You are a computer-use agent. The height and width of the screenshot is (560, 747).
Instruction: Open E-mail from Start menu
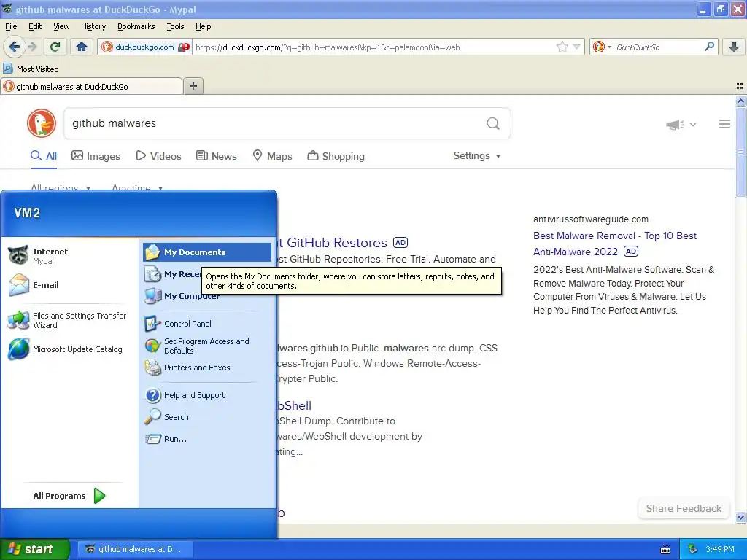70,285
